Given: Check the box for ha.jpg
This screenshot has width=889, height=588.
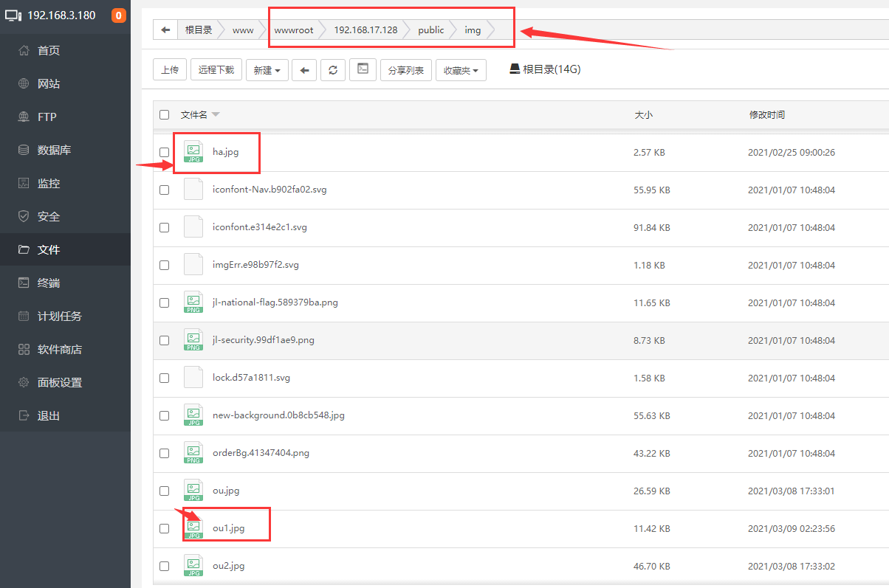Looking at the screenshot, I should pos(164,153).
